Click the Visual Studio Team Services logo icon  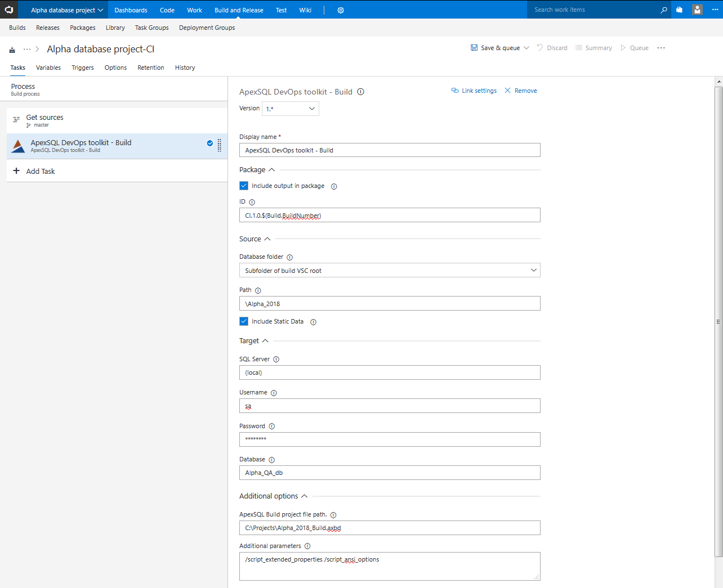tap(9, 10)
